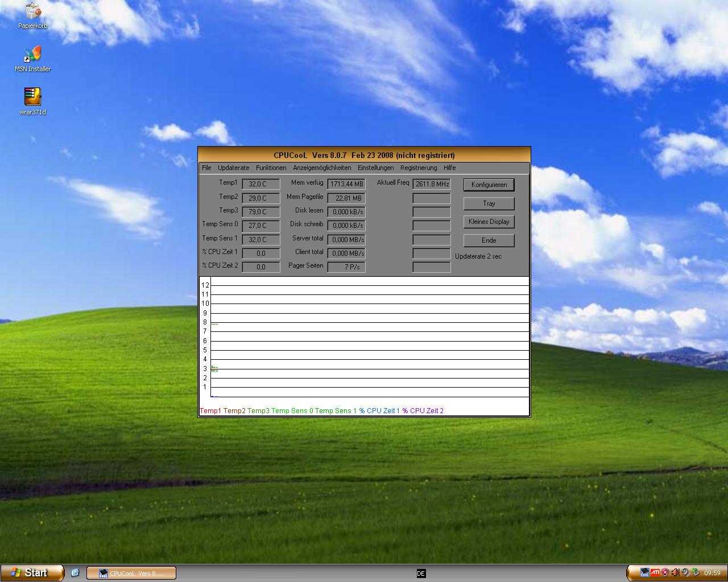
Task: Click the Temp Sens 0 value field
Action: 261,226
